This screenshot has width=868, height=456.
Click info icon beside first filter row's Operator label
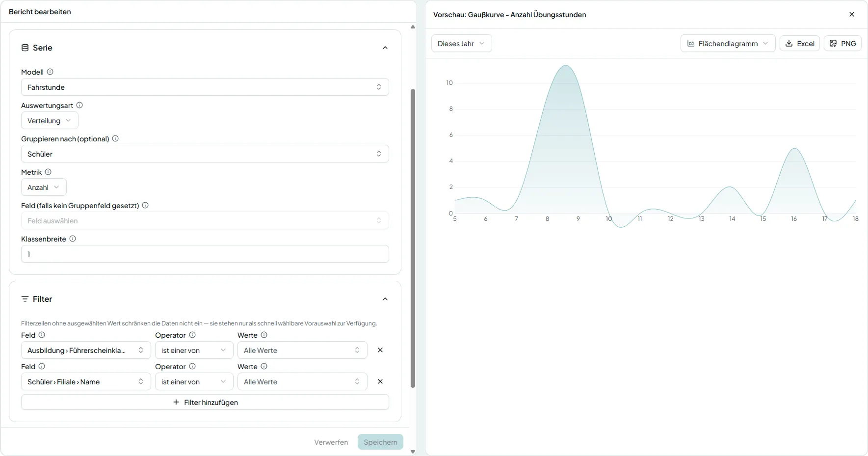[x=192, y=335]
